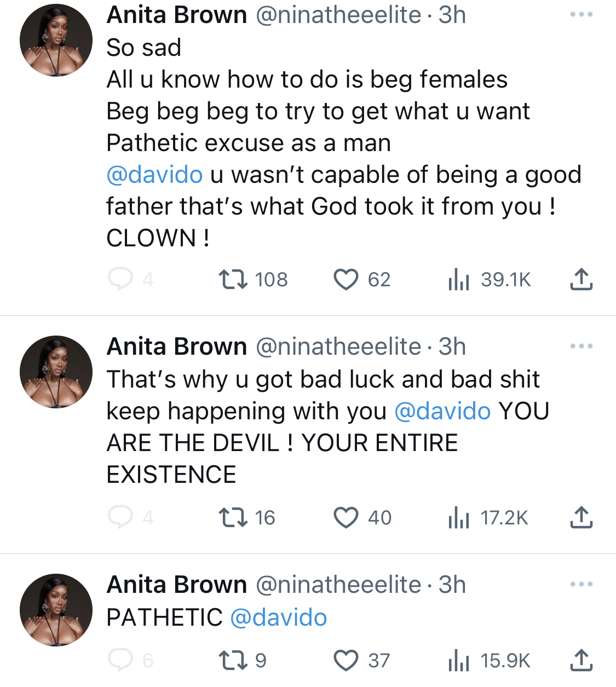The image size is (616, 687).
Task: Open more options for the 'PATHETIC' tweet
Action: coord(581,584)
